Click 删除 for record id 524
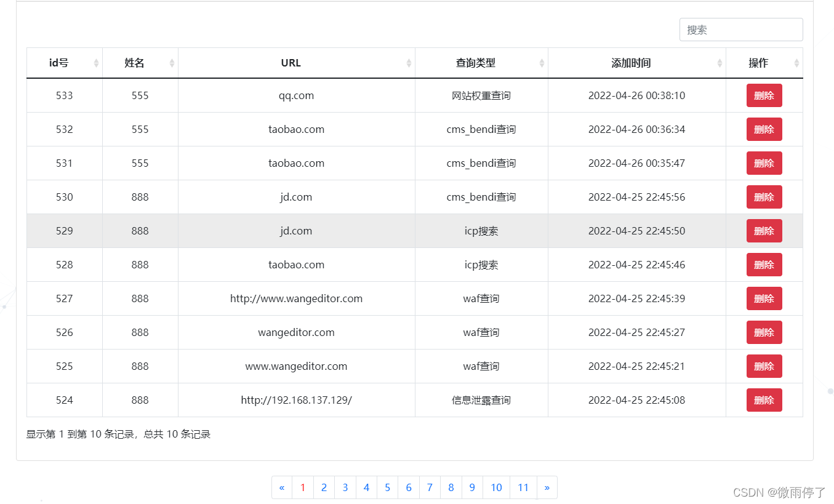Screen dimensions: 834x504 (x=764, y=399)
